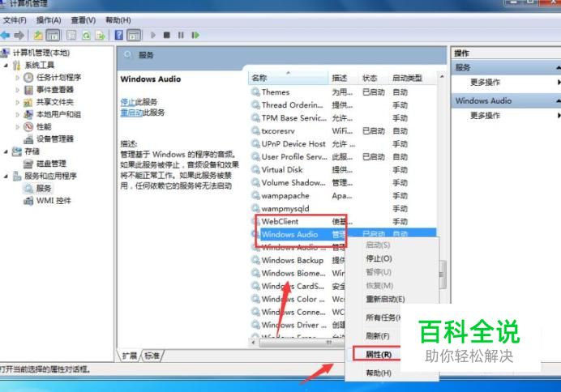
Task: Sort by the 描述 column header
Action: coord(344,78)
